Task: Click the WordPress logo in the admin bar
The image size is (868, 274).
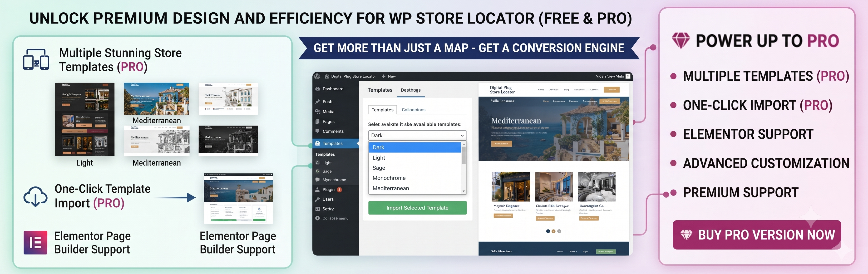Action: (317, 76)
